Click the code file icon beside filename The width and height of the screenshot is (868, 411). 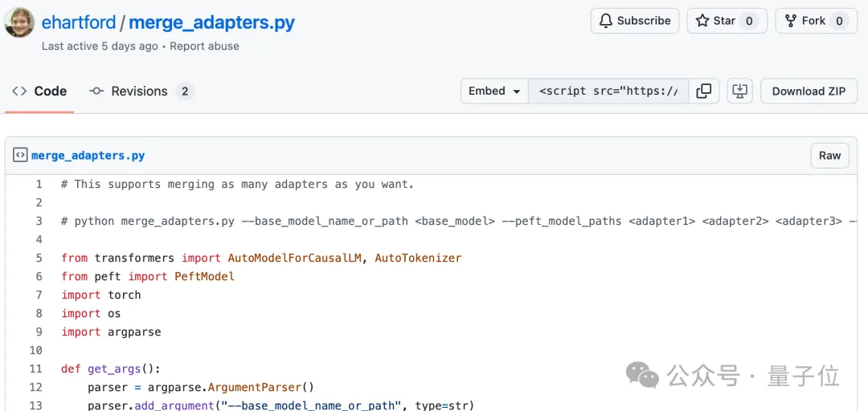(20, 156)
